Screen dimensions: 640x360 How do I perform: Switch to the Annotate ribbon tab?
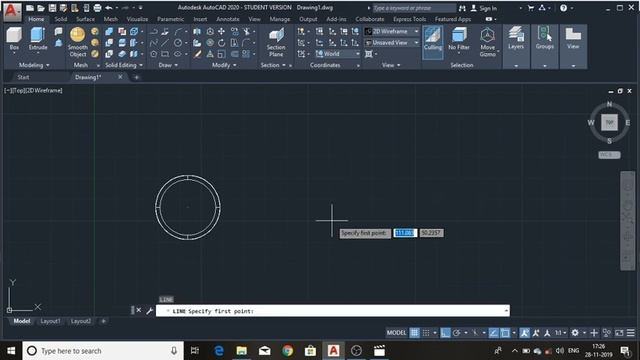coord(228,19)
